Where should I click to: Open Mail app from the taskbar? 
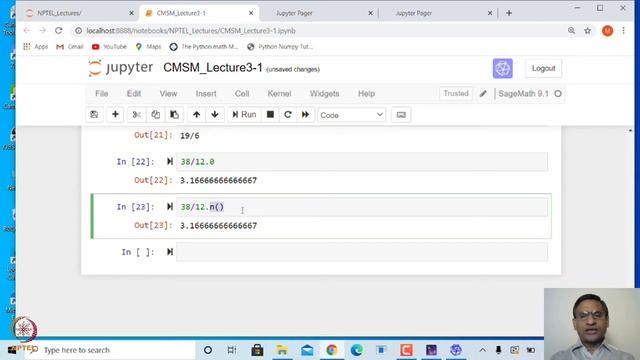[x=307, y=350]
